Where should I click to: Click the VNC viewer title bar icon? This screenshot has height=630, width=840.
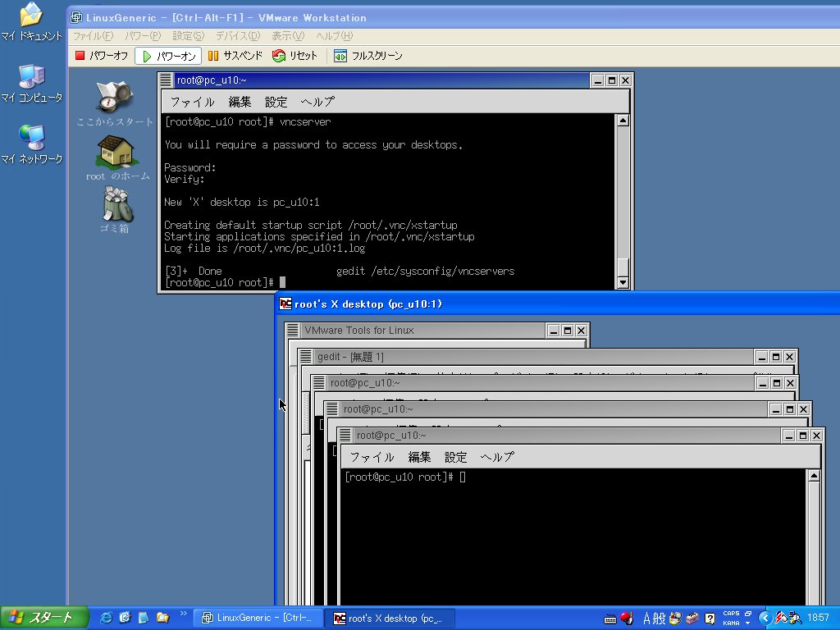tap(285, 304)
